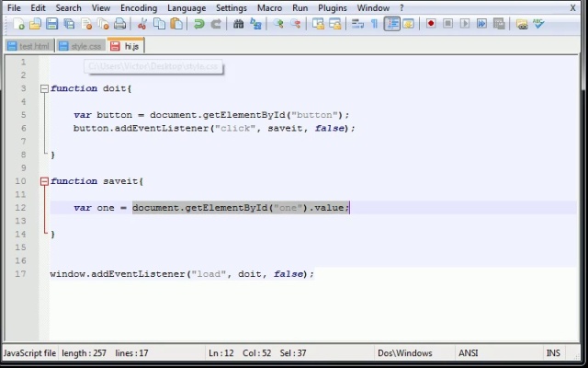
Task: Print the document with printer icon
Action: pos(120,24)
